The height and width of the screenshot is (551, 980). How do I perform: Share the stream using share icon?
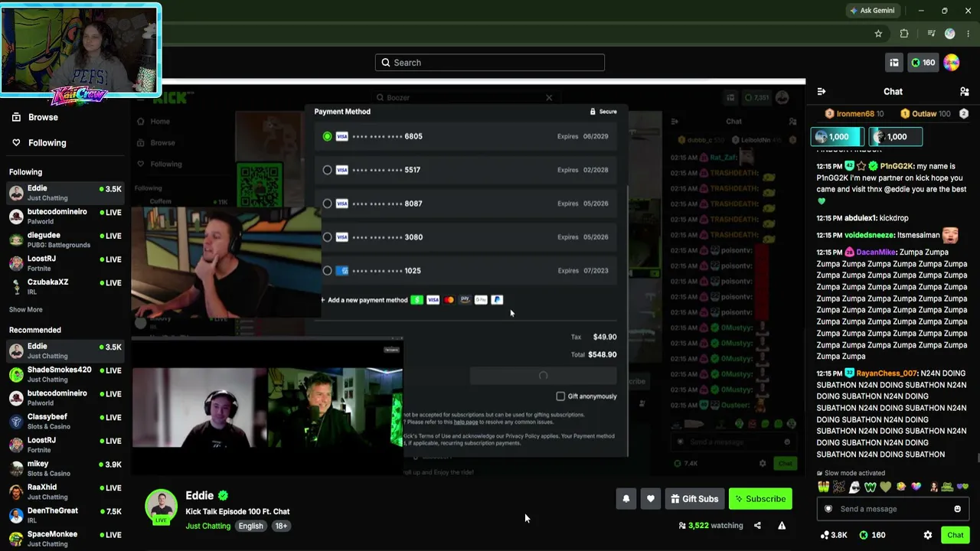pos(757,526)
